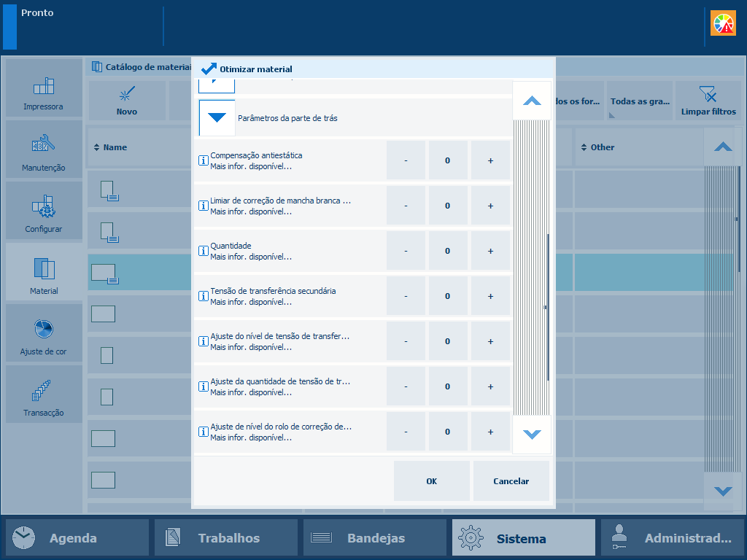Decrease Limiar de correção de mancha branca
Viewport: 747px width, 560px height.
(406, 206)
